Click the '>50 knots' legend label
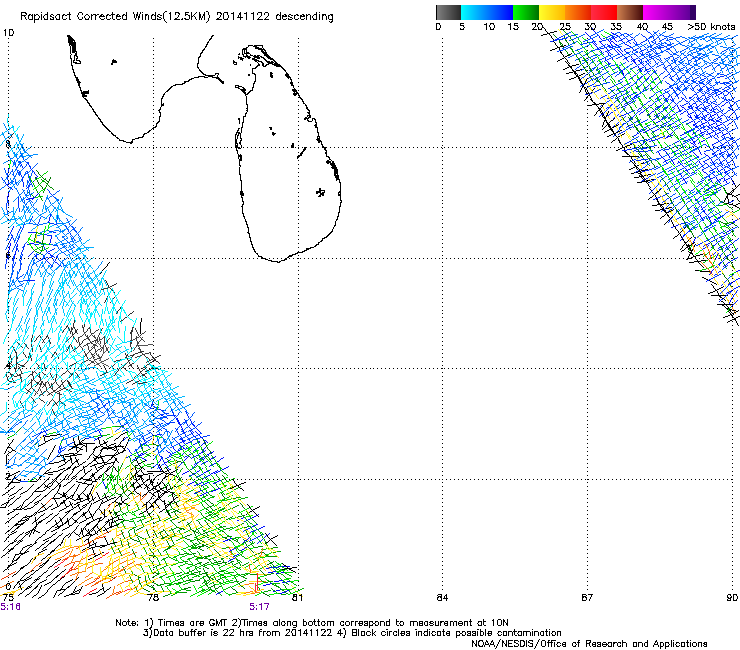The image size is (740, 650). point(711,27)
